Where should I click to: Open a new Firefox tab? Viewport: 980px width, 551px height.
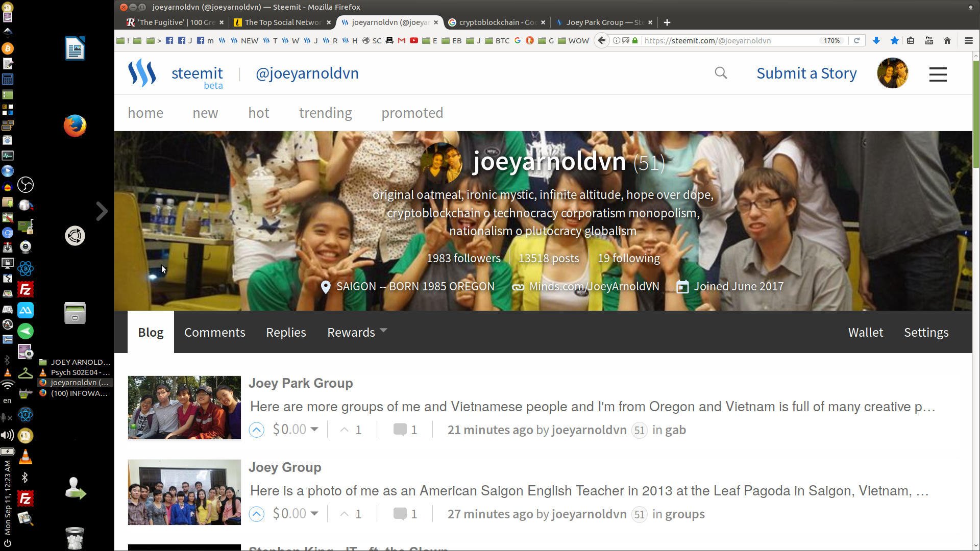(x=667, y=22)
